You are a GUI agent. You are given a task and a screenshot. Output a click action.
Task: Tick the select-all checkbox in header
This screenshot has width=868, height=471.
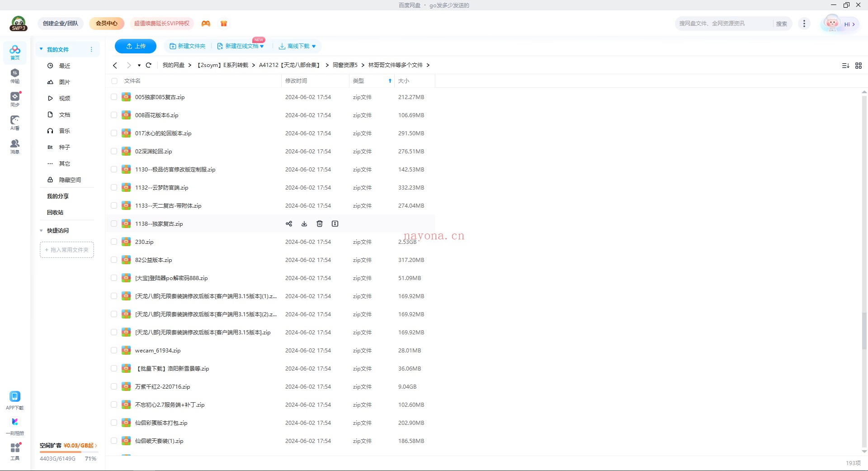[x=114, y=81]
